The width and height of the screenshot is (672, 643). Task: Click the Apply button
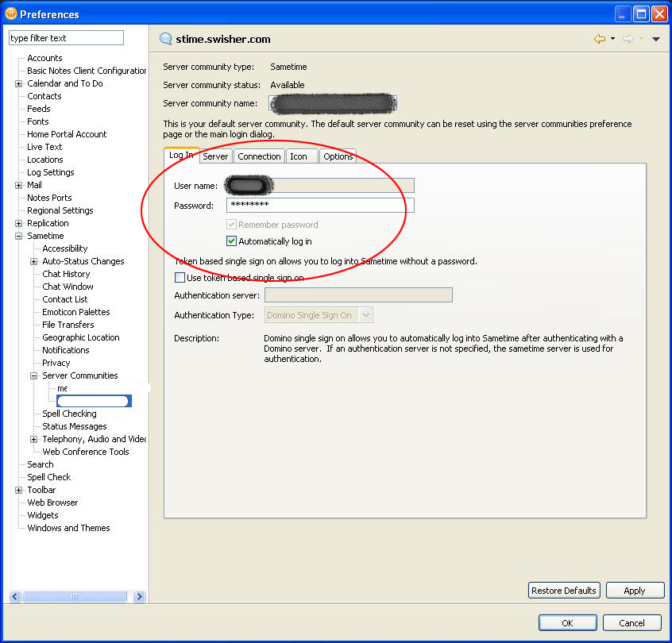(635, 591)
